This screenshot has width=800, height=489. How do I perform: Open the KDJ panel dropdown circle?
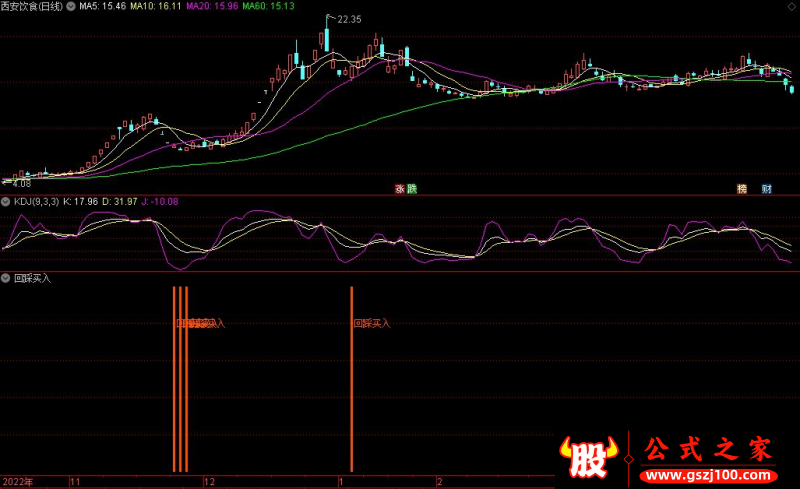coord(6,202)
